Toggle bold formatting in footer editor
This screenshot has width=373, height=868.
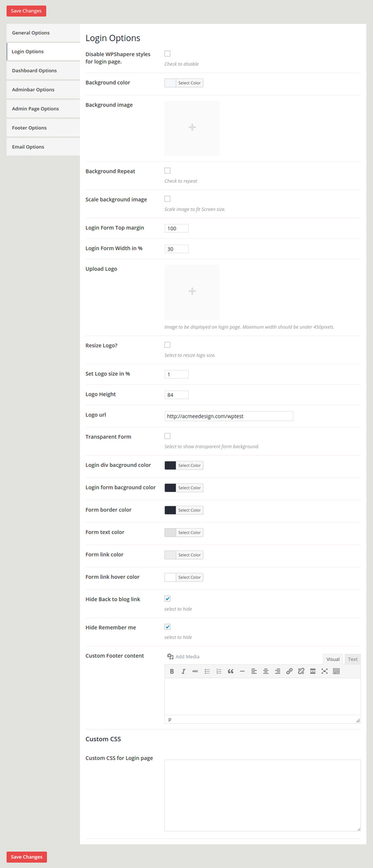172,671
